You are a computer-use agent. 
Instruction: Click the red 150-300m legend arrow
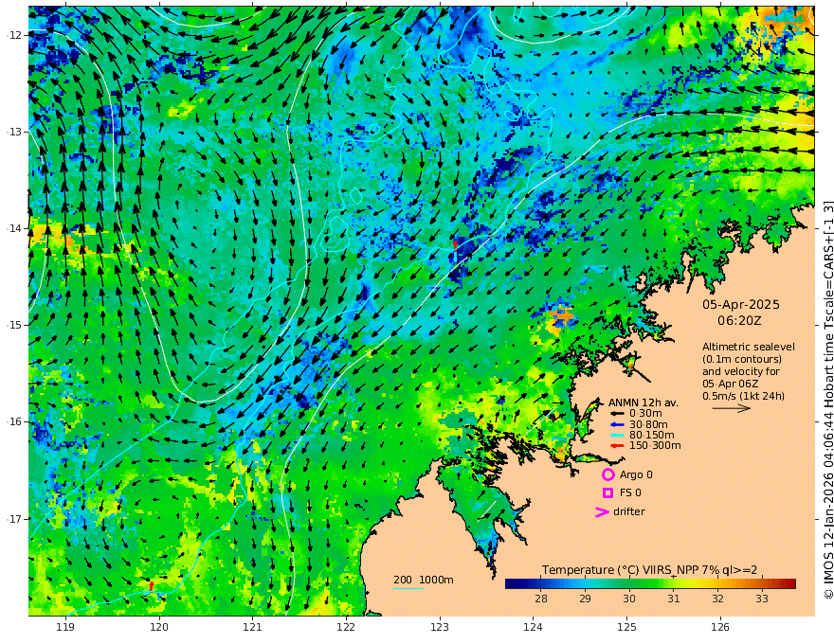click(617, 446)
